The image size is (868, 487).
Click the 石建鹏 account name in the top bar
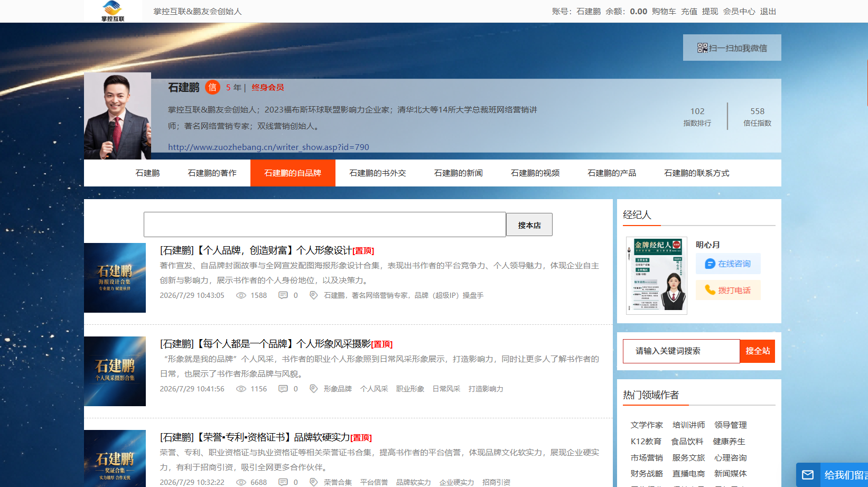589,12
